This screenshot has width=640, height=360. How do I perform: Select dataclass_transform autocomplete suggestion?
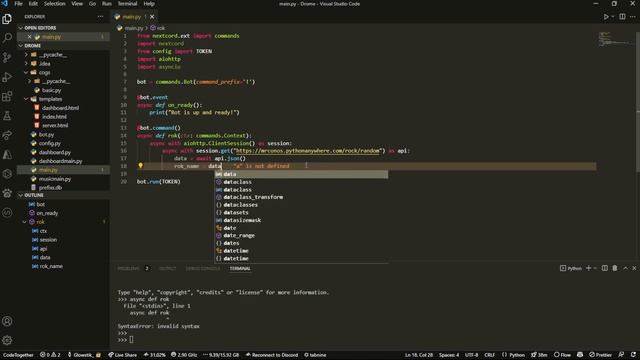[x=301, y=197]
